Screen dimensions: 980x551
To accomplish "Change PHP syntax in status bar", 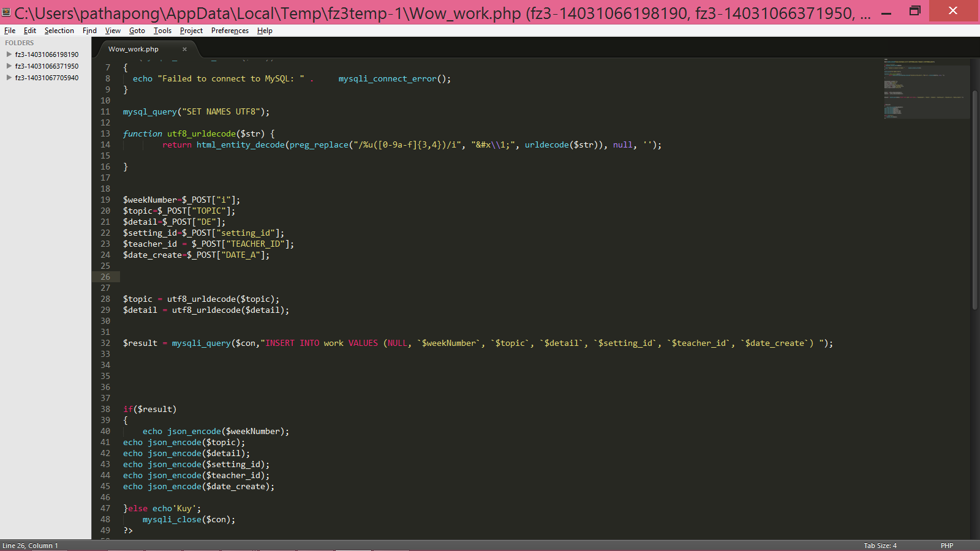I will [947, 545].
